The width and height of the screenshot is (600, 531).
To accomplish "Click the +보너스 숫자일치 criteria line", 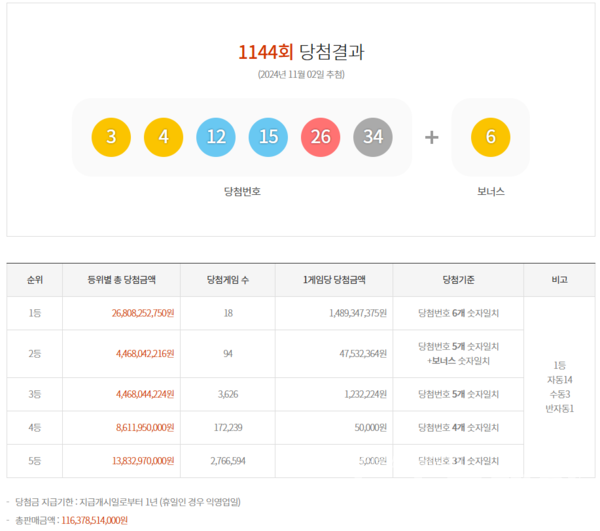I will 458,361.
